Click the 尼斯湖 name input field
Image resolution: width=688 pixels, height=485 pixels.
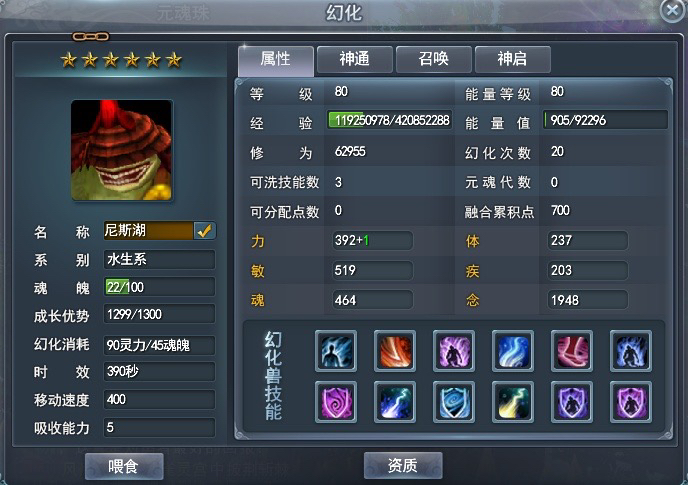point(148,230)
